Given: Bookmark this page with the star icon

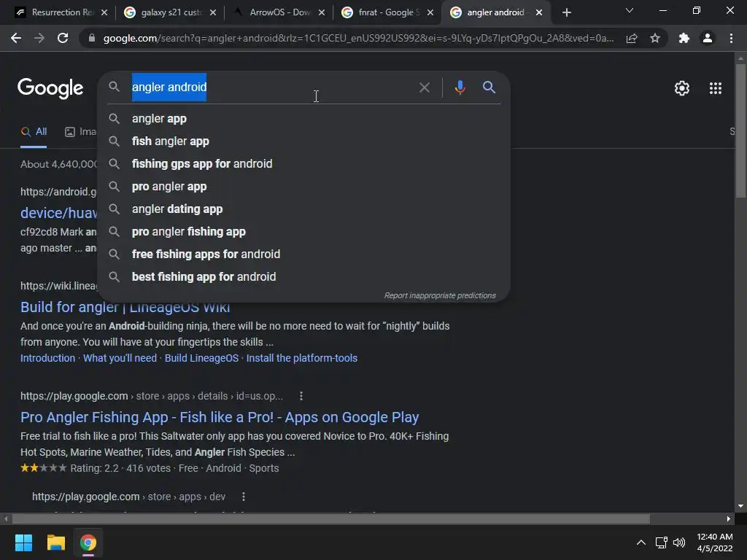Looking at the screenshot, I should coord(655,38).
